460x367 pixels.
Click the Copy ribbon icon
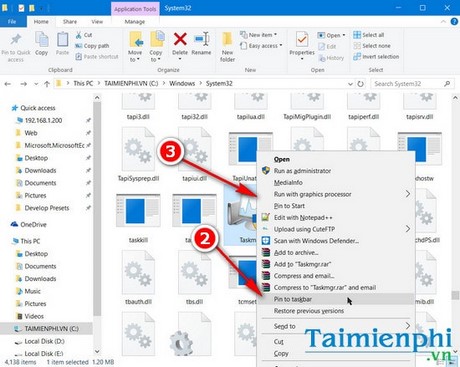(41, 40)
